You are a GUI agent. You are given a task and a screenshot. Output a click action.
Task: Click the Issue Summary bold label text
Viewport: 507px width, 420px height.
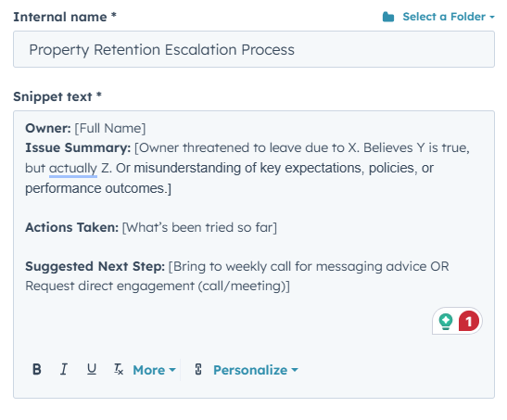pos(78,147)
